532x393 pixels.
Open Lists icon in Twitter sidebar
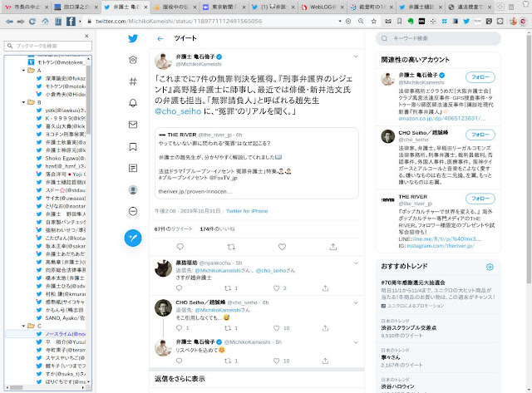(x=133, y=168)
